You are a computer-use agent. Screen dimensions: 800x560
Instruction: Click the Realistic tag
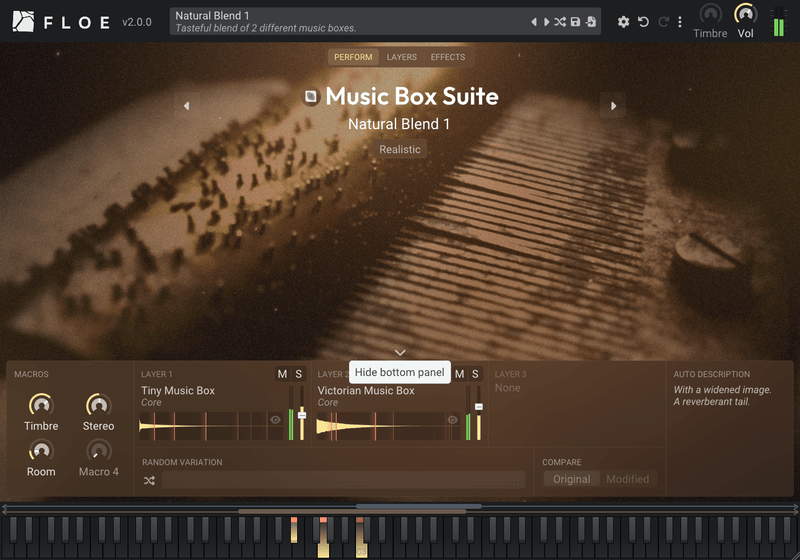[x=400, y=149]
